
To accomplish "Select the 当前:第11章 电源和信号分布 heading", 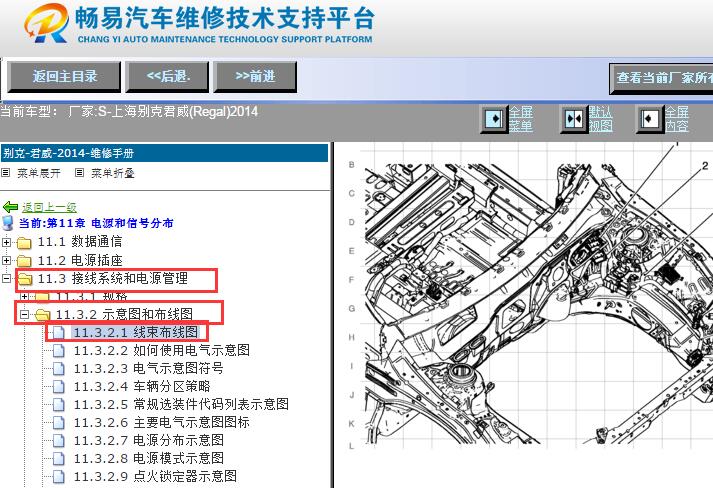I will 96,223.
